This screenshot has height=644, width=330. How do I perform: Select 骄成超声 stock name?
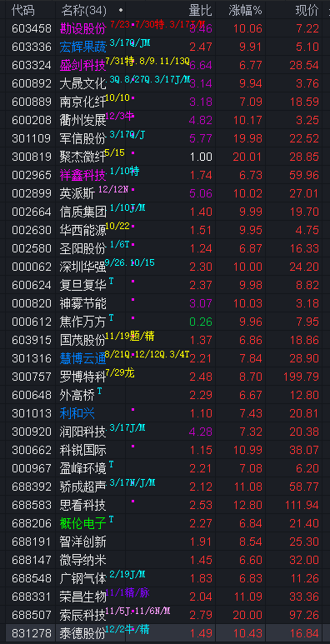(x=83, y=487)
